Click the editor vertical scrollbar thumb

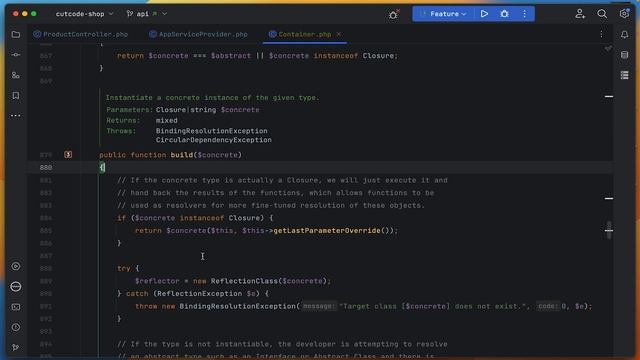(x=609, y=230)
